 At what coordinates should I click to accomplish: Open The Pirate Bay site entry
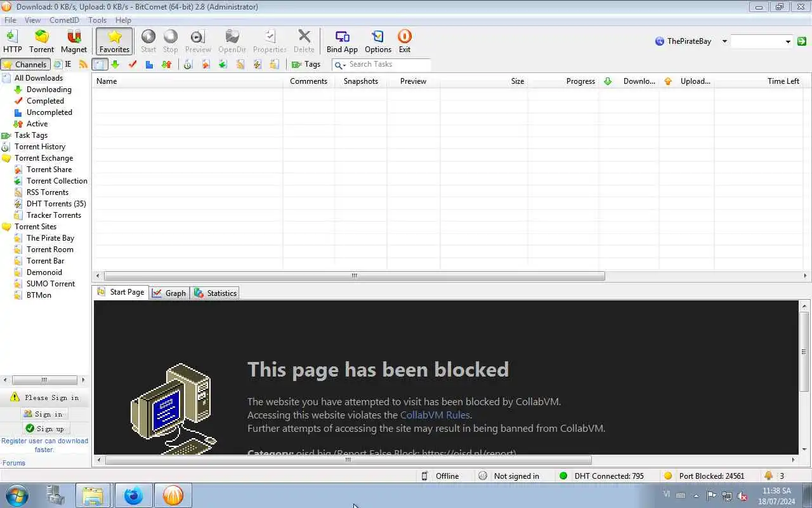pos(50,238)
